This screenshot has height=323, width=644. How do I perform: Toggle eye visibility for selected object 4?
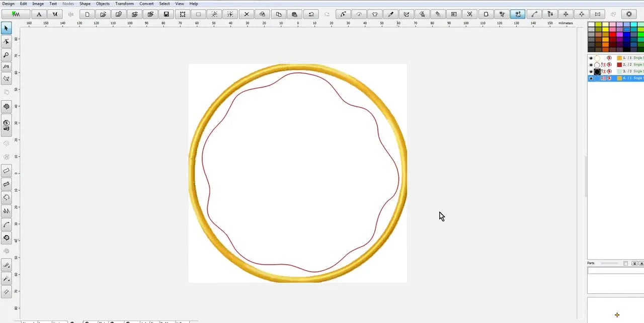(x=591, y=78)
